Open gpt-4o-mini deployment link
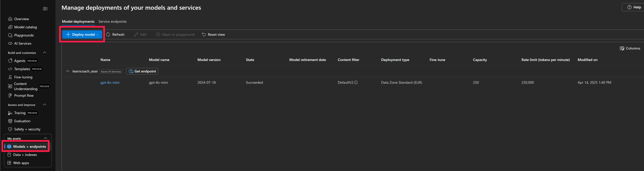The width and height of the screenshot is (644, 171). click(110, 82)
